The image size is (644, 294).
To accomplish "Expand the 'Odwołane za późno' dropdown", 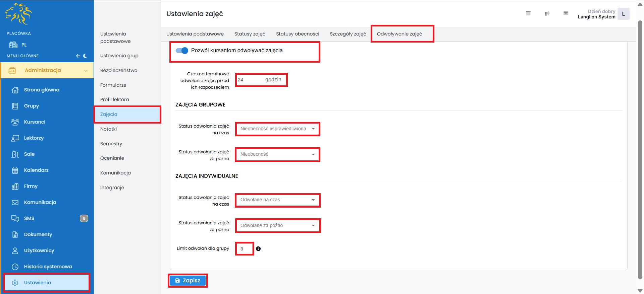I will click(x=277, y=226).
